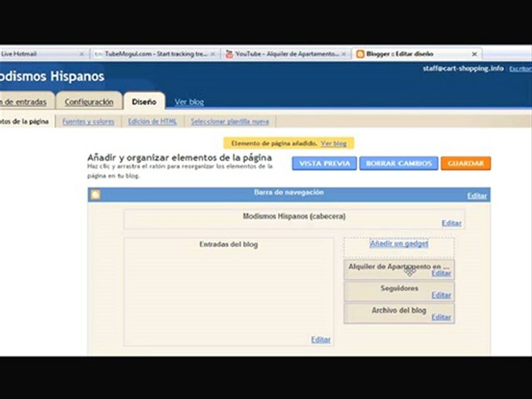Open Edición de HTML sub-tab

152,121
